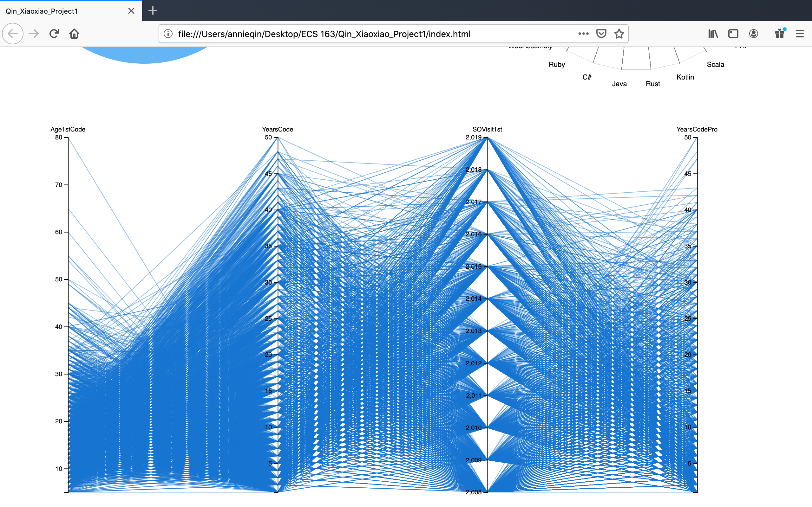Open page actions three-dot menu

[x=583, y=34]
